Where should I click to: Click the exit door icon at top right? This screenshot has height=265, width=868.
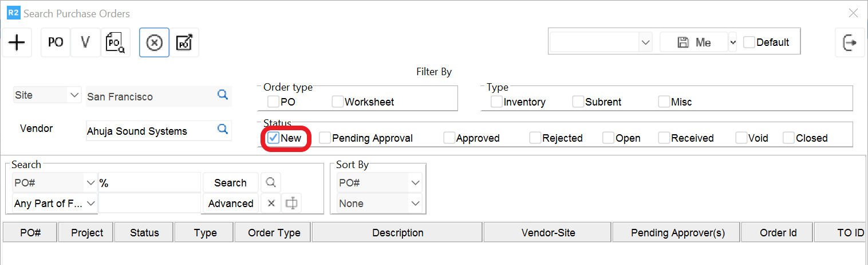(850, 42)
